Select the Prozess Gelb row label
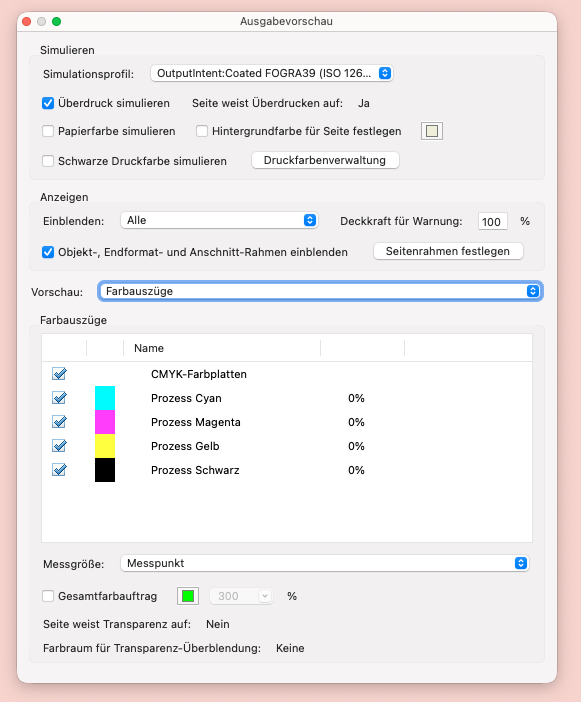This screenshot has height=702, width=581. (x=185, y=446)
